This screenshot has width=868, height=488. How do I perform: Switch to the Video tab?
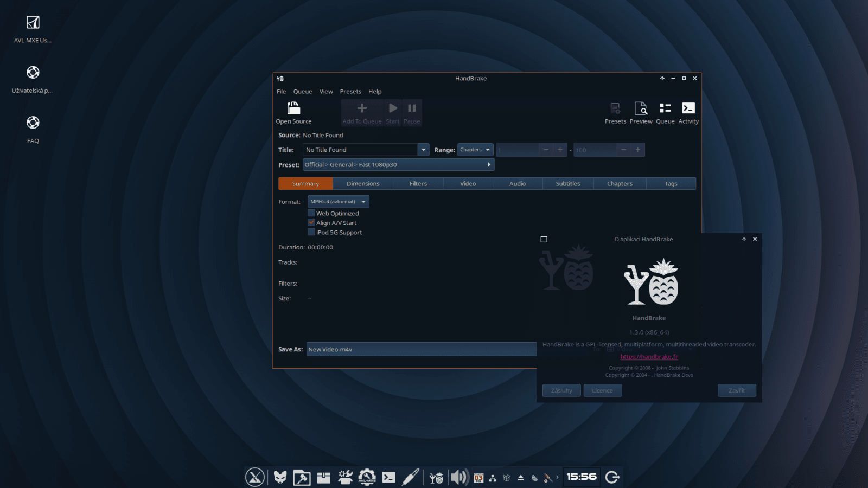(467, 183)
